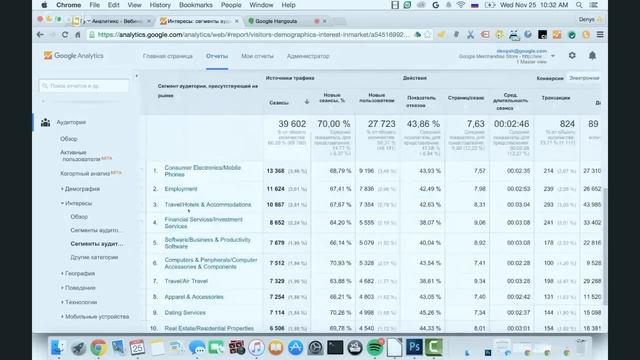Open Messages from the dock
Screen dimensions: 640x360
[197, 347]
